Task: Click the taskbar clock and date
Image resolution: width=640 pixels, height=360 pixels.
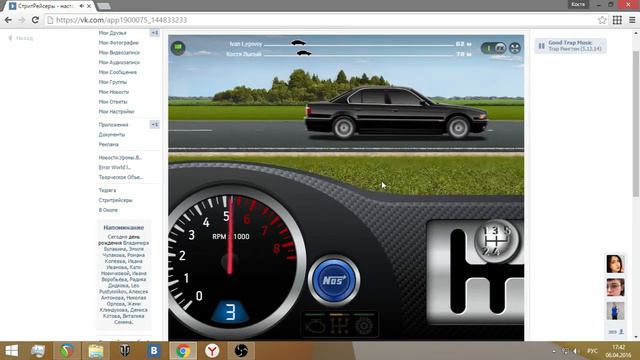Action: point(618,351)
